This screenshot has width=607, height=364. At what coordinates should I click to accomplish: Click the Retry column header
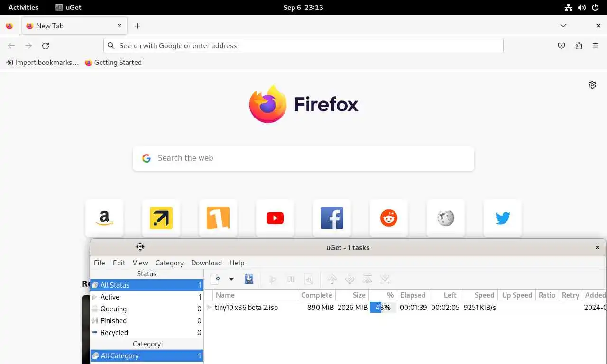point(570,295)
